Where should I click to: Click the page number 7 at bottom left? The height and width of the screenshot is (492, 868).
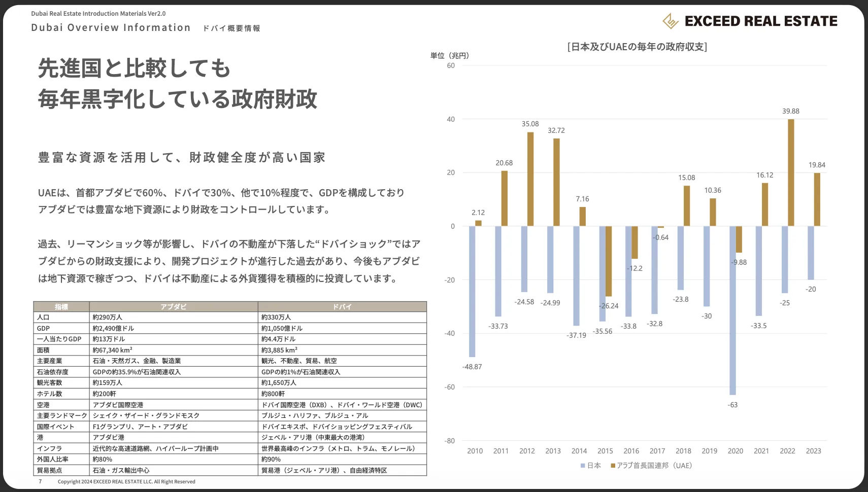click(x=40, y=481)
